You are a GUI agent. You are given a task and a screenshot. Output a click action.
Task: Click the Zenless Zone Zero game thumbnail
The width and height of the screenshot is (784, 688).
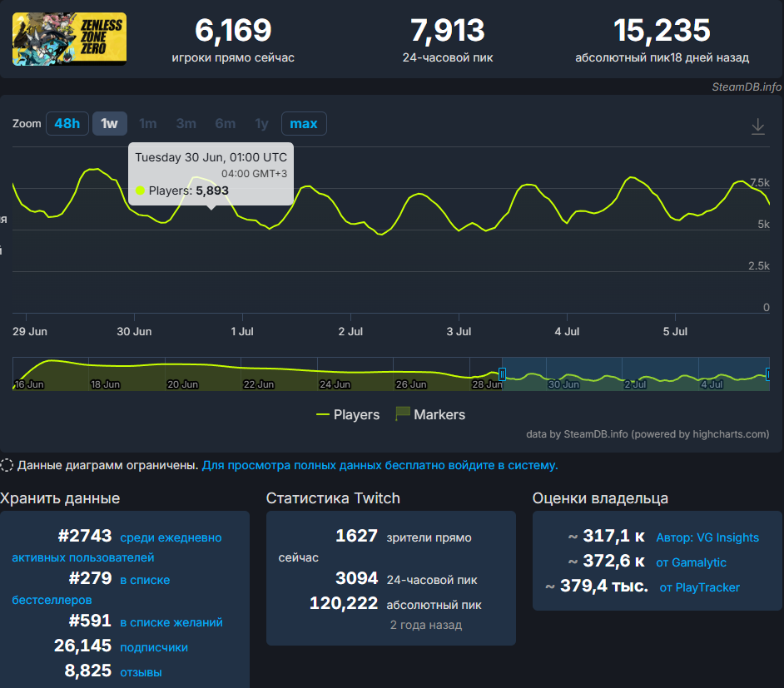click(70, 39)
